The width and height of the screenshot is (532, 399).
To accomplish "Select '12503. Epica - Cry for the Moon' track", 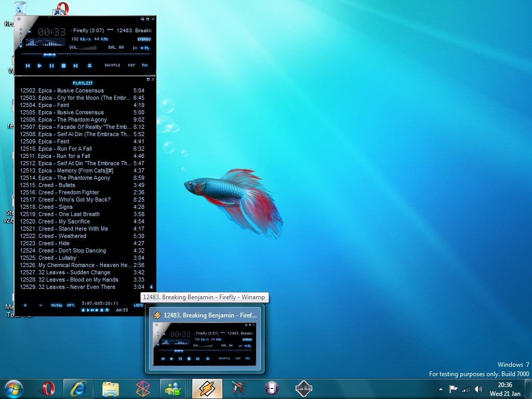I will point(82,98).
